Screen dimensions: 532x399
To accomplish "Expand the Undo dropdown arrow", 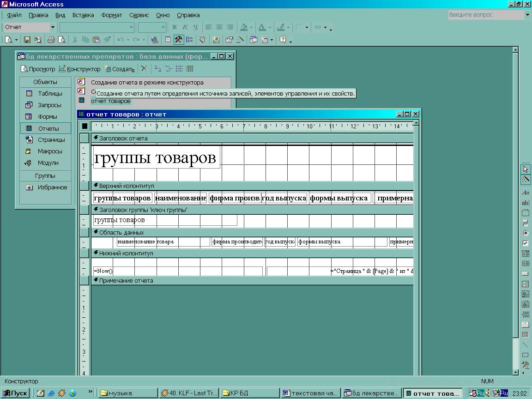I will (128, 40).
